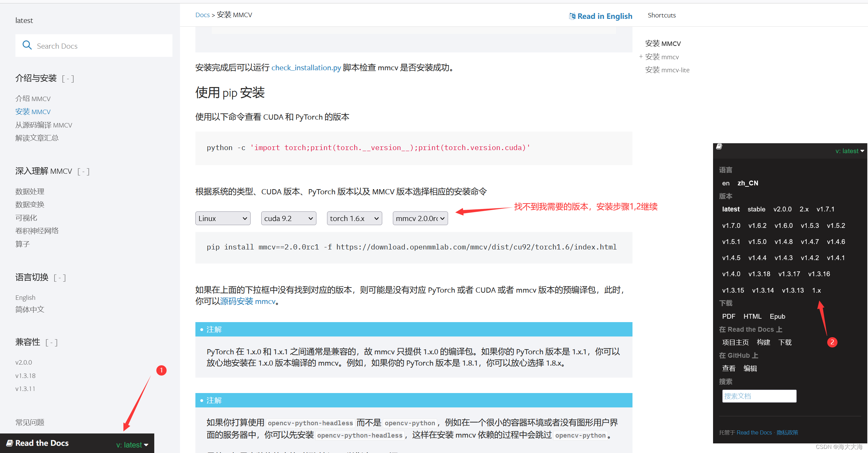The image size is (868, 453).
Task: Click the book icon in the dark flyout header
Action: [719, 146]
